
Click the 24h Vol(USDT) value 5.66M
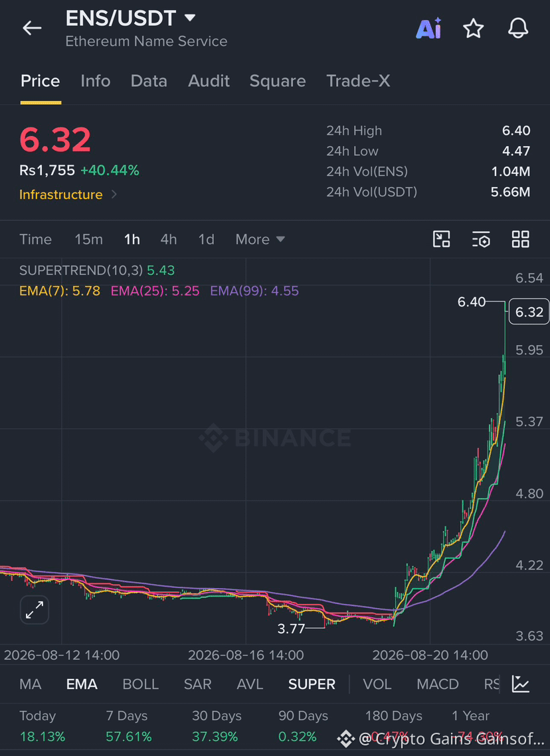[x=510, y=192]
